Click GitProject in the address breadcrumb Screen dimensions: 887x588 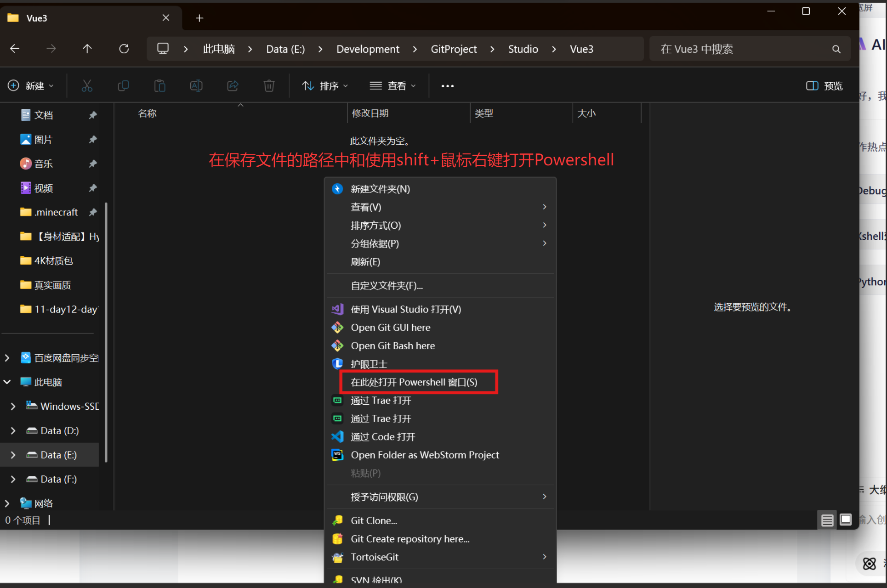click(x=453, y=49)
